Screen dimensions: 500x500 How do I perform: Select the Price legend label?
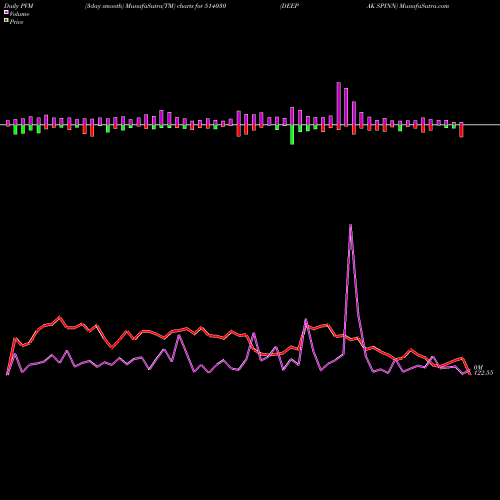point(16,22)
